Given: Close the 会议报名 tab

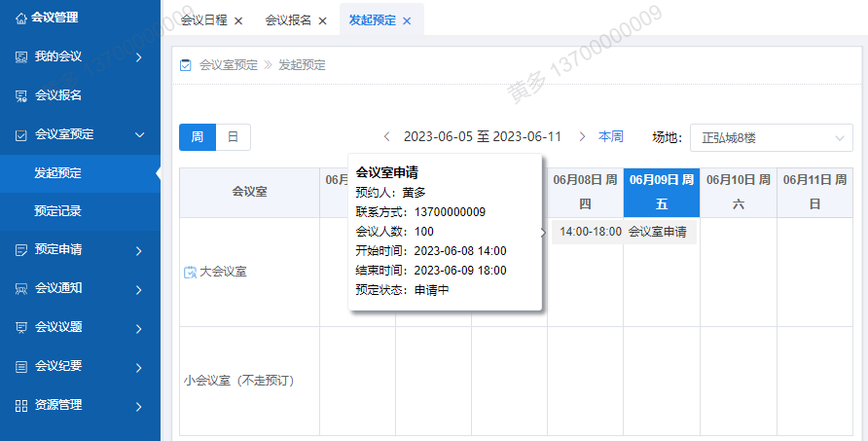Looking at the screenshot, I should 323,21.
